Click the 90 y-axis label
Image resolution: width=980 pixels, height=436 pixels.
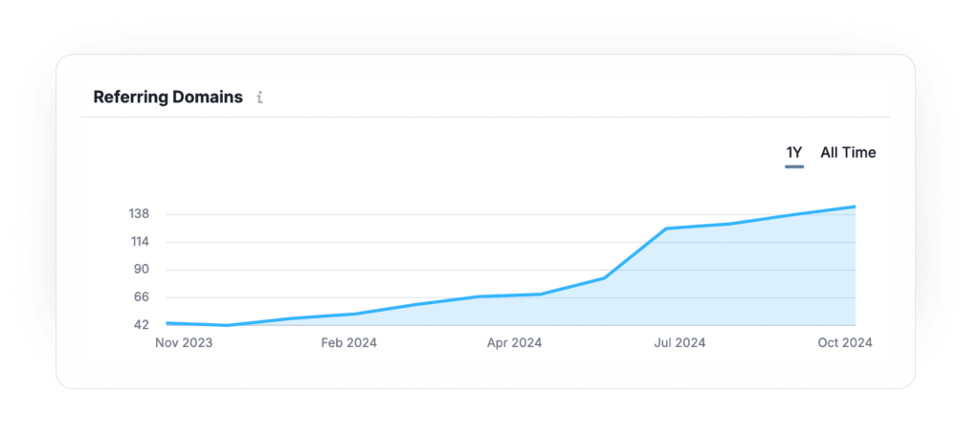pyautogui.click(x=141, y=270)
